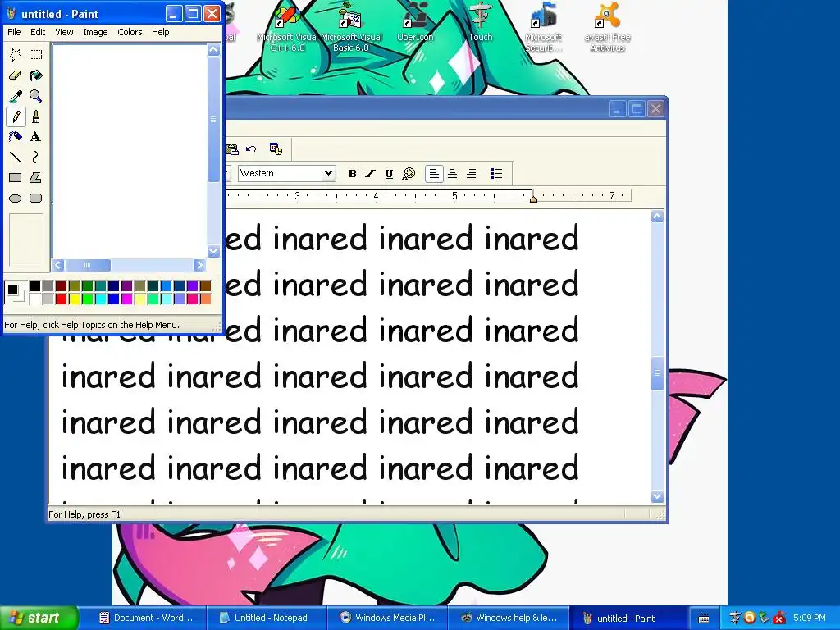Click WordPad vertical scrollbar down arrow
Image resolution: width=840 pixels, height=630 pixels.
(x=658, y=496)
